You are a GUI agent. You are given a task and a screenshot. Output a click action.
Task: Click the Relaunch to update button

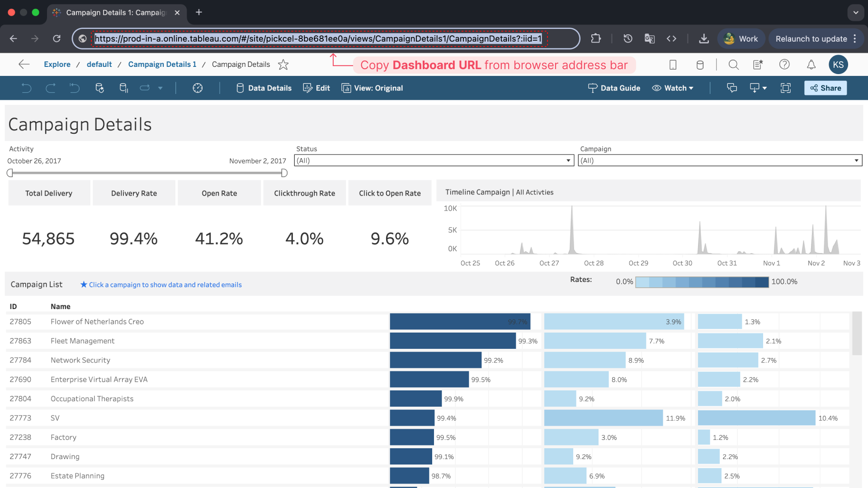tap(811, 39)
